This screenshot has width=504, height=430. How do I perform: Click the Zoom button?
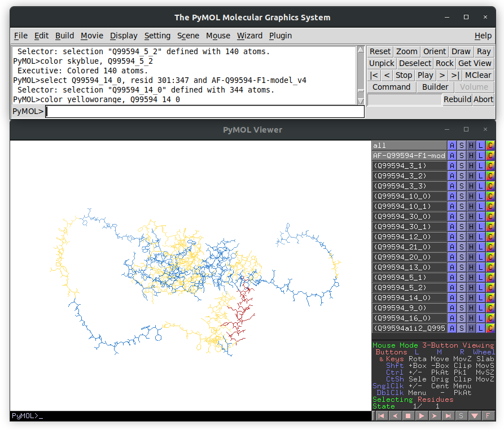(406, 51)
